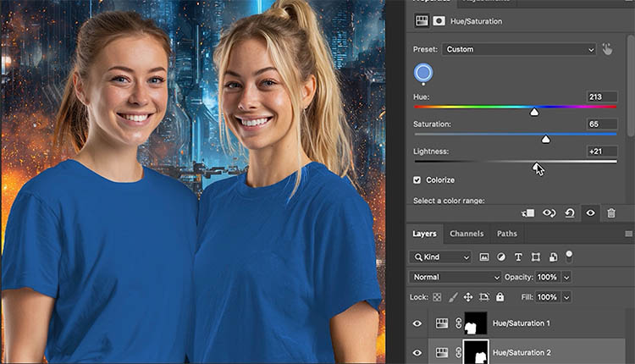The width and height of the screenshot is (635, 364).
Task: Open the Layers panel menu icon
Action: pos(628,234)
